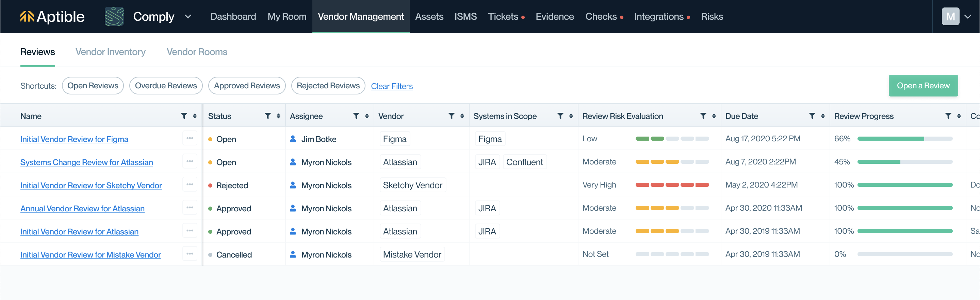Open the more options menu for the Sketchy Vendor review
The image size is (980, 300).
[190, 184]
